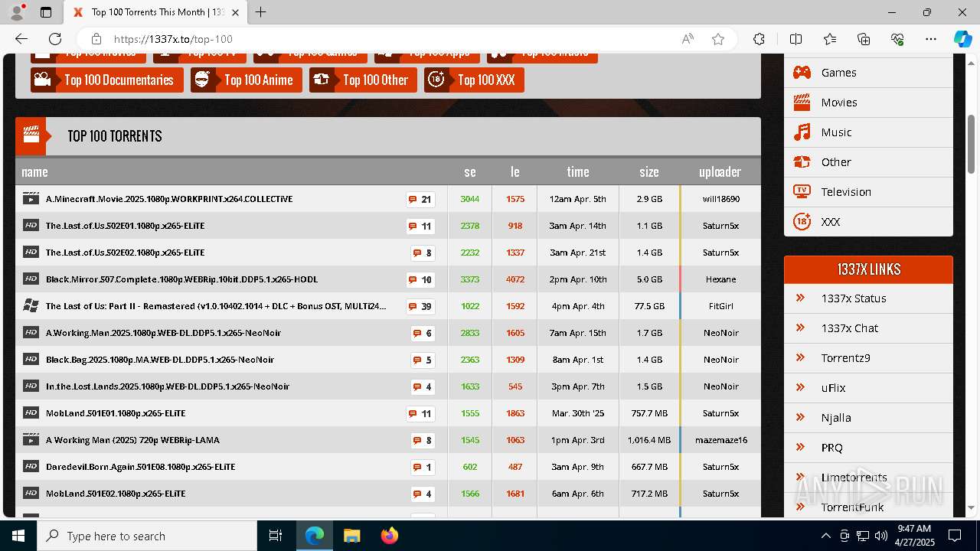Open Settings and more ellipsis menu

(x=931, y=39)
